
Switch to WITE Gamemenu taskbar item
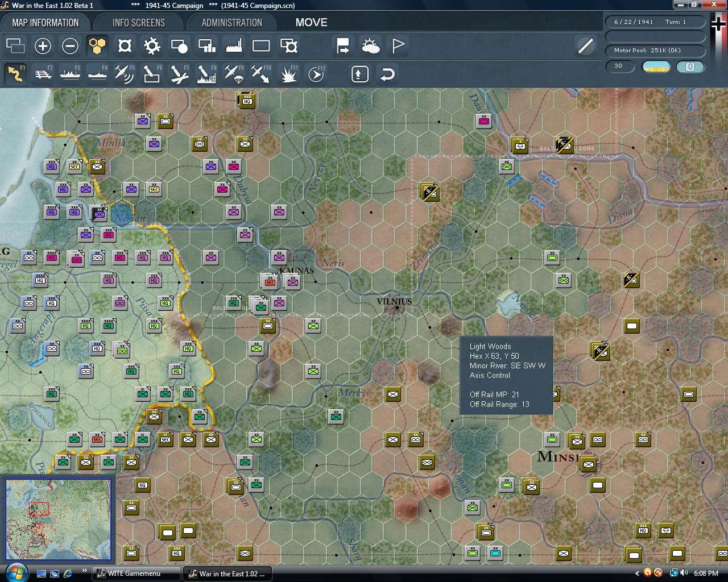pyautogui.click(x=136, y=573)
